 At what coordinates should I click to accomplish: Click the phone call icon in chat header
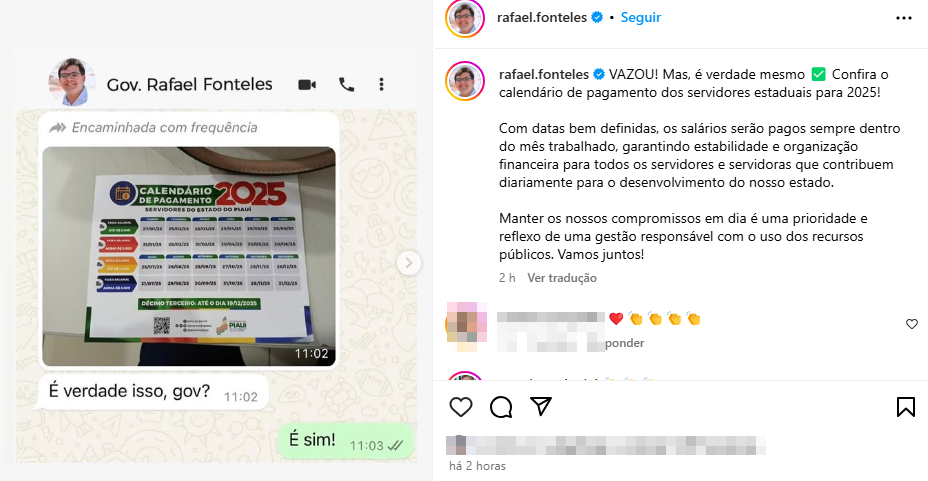pyautogui.click(x=346, y=85)
